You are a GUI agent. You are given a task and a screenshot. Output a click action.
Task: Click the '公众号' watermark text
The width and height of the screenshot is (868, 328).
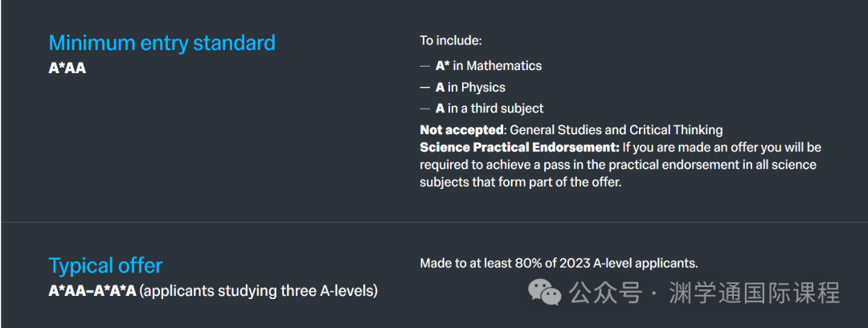click(607, 293)
